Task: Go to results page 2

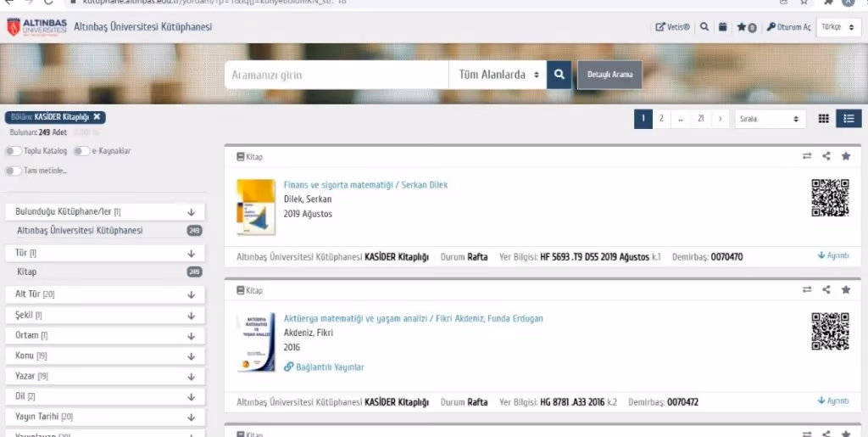Action: pyautogui.click(x=661, y=119)
